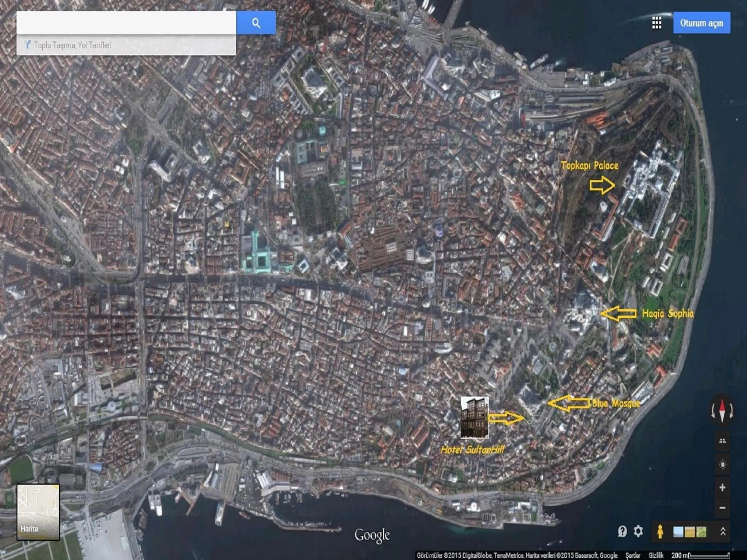Screen dimensions: 747x560
Task: Toggle the tilt view button
Action: pyautogui.click(x=722, y=441)
